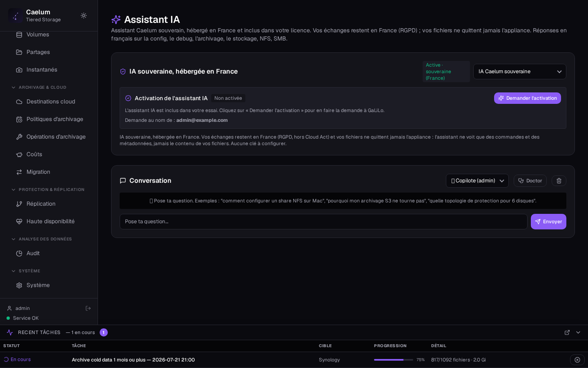Open the IA Caelum souveraine dropdown
Viewport: 588px width, 368px height.
click(520, 72)
